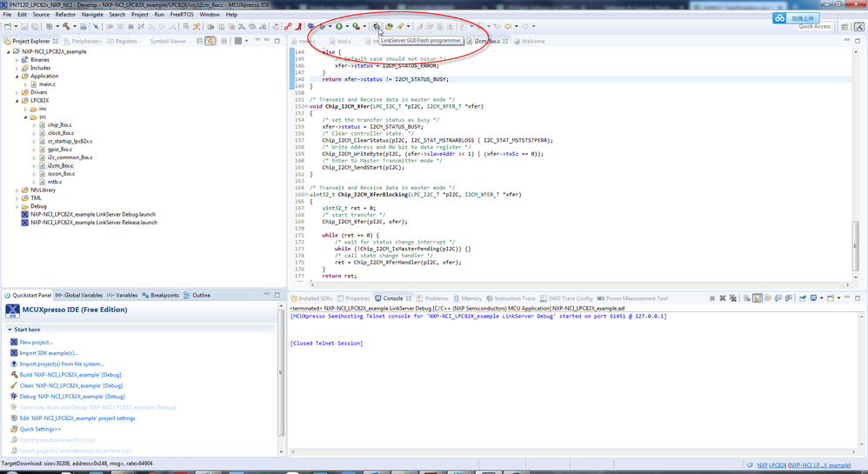The width and height of the screenshot is (868, 474).
Task: Click the New project... link
Action: point(37,342)
